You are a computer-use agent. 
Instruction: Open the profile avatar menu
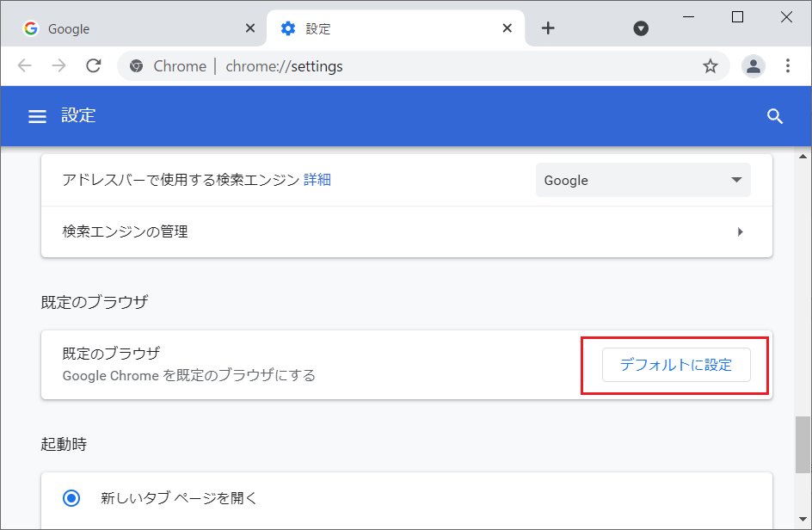[x=753, y=66]
